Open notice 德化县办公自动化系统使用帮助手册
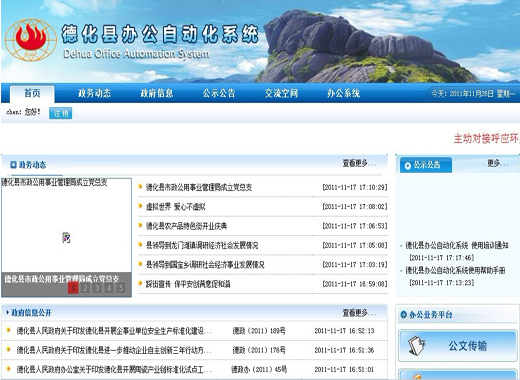 [x=455, y=270]
